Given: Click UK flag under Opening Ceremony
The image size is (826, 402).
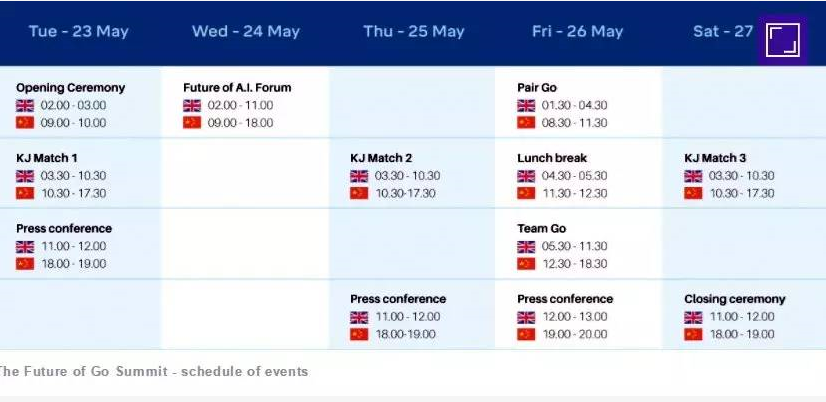Looking at the screenshot, I should coord(25,105).
